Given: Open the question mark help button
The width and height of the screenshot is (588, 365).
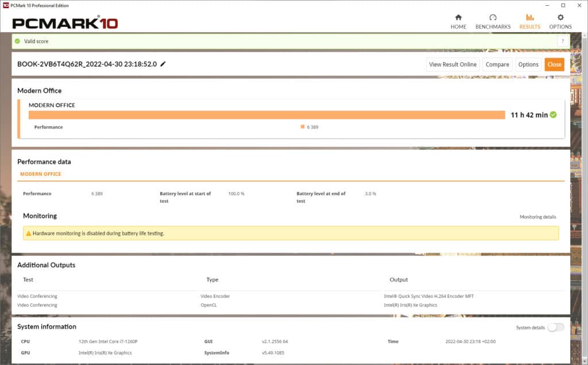Looking at the screenshot, I should pyautogui.click(x=563, y=41).
